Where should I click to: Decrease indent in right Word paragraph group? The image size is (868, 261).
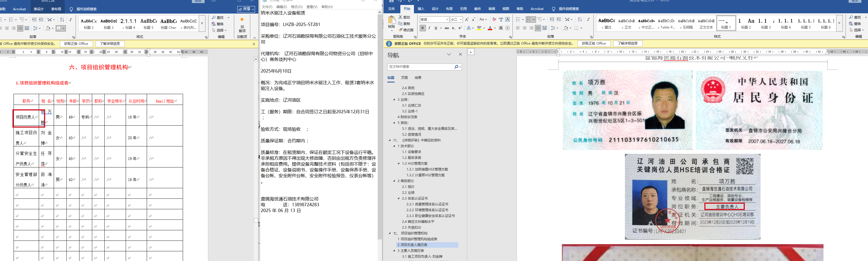click(552, 20)
